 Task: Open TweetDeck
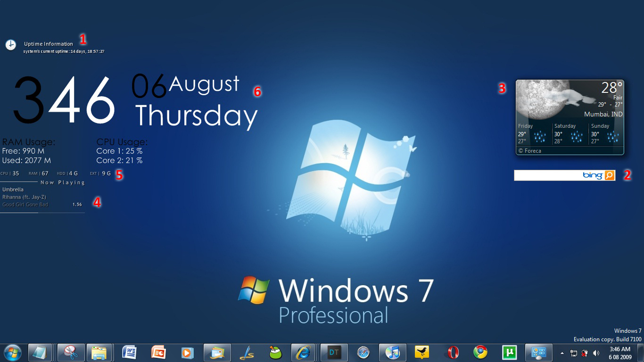pyautogui.click(x=423, y=353)
